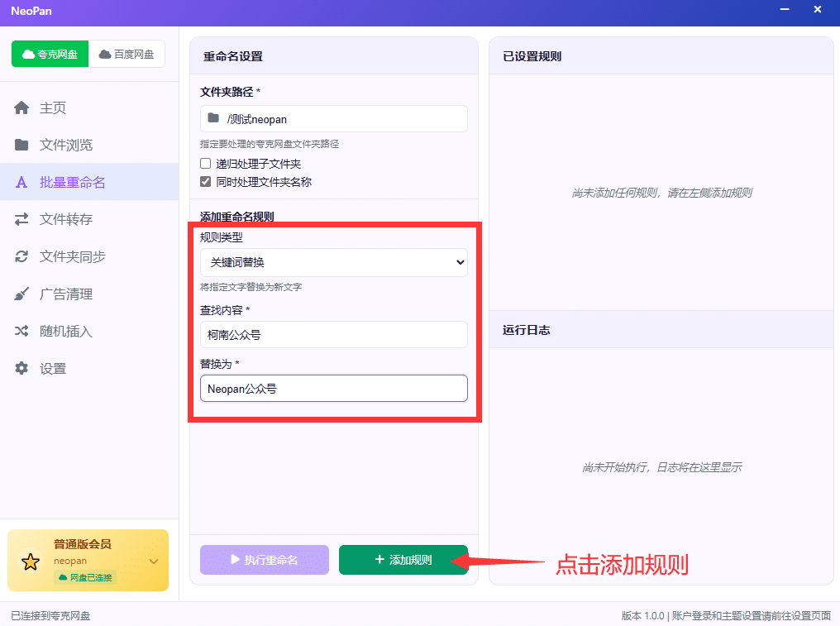Navigate to 文件夹同步
Image resolution: width=840 pixels, height=626 pixels.
coord(89,256)
